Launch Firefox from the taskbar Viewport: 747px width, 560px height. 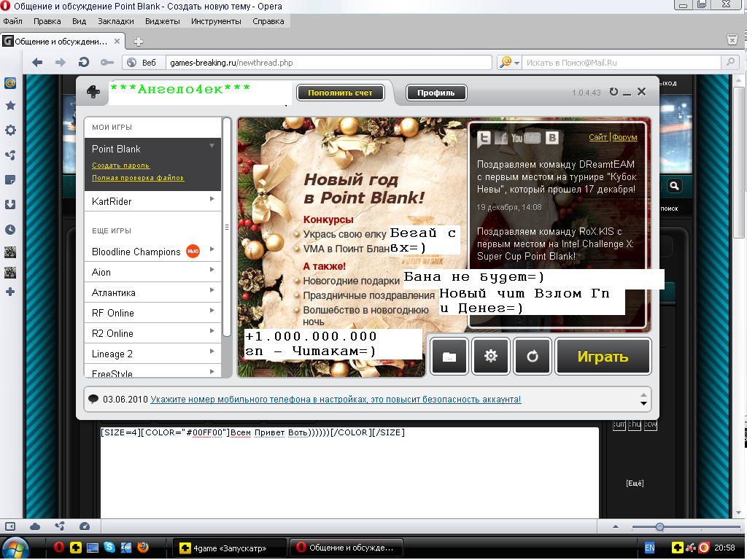pyautogui.click(x=142, y=547)
